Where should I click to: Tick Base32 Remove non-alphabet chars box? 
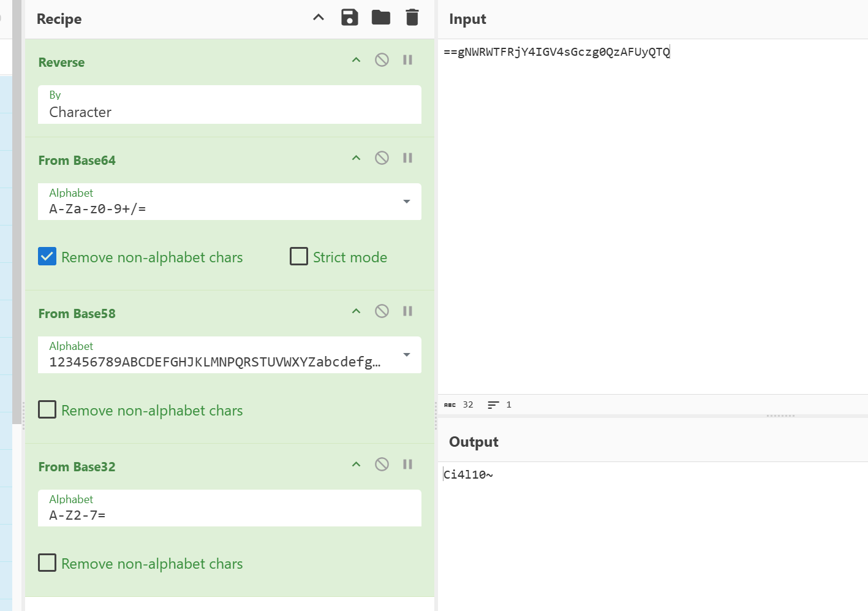tap(47, 563)
